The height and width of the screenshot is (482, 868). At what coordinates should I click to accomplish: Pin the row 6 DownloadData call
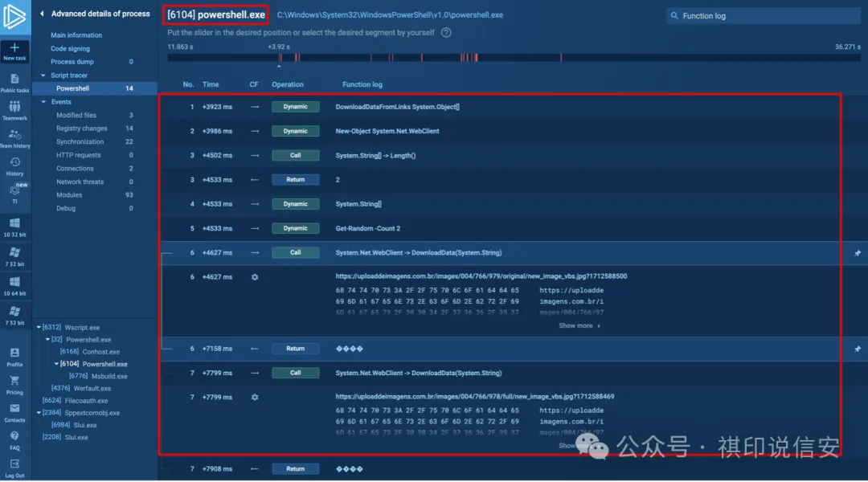(x=857, y=253)
